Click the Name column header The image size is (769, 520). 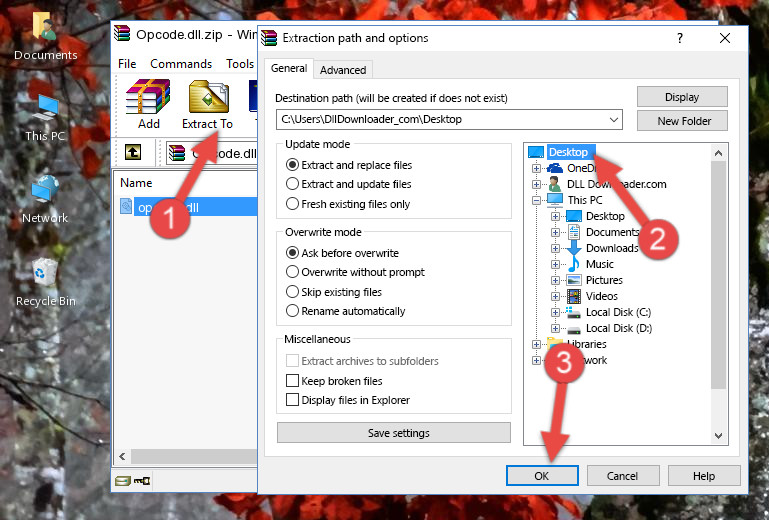[x=136, y=182]
